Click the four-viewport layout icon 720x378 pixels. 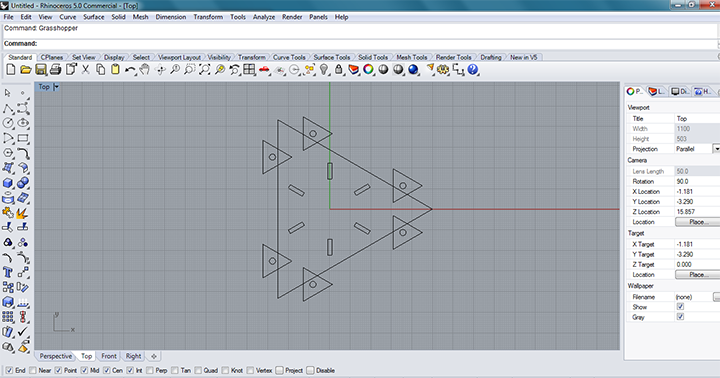click(x=249, y=70)
